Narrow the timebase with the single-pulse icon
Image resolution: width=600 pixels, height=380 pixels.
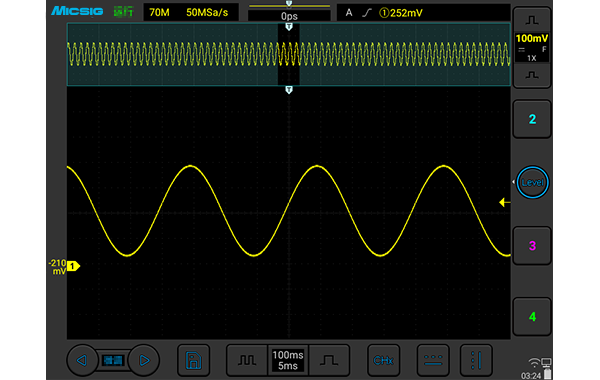tap(329, 360)
